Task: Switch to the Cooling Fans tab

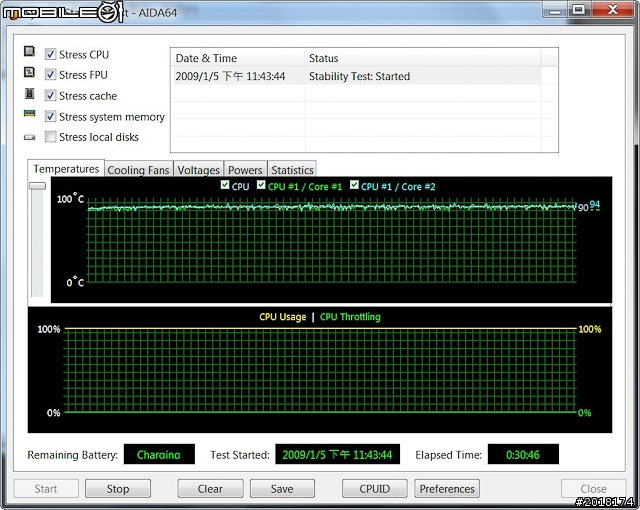Action: 139,170
